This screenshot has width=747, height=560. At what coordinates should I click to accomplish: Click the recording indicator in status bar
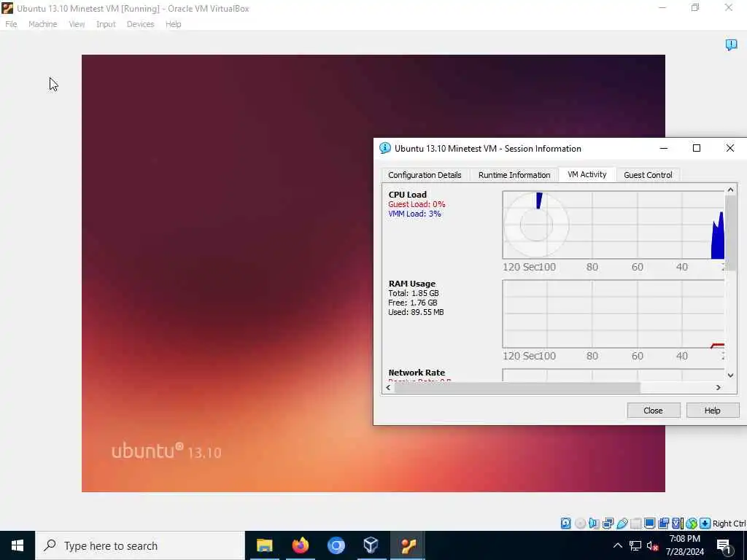coord(663,524)
